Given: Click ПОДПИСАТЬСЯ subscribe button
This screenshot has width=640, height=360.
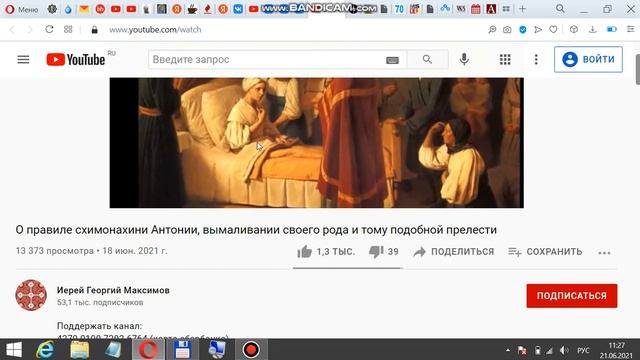Looking at the screenshot, I should pyautogui.click(x=571, y=296).
